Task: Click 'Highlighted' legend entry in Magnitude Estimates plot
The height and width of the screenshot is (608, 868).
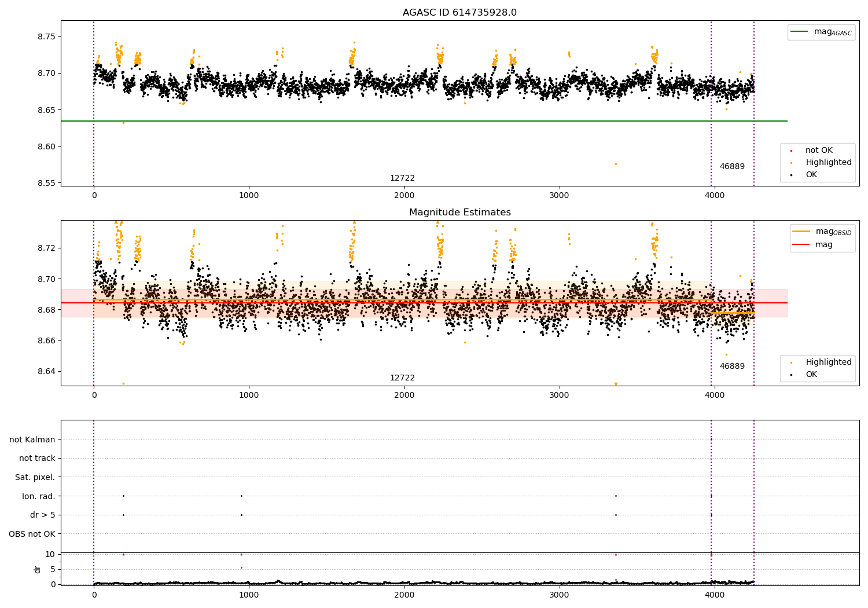Action: coord(828,362)
